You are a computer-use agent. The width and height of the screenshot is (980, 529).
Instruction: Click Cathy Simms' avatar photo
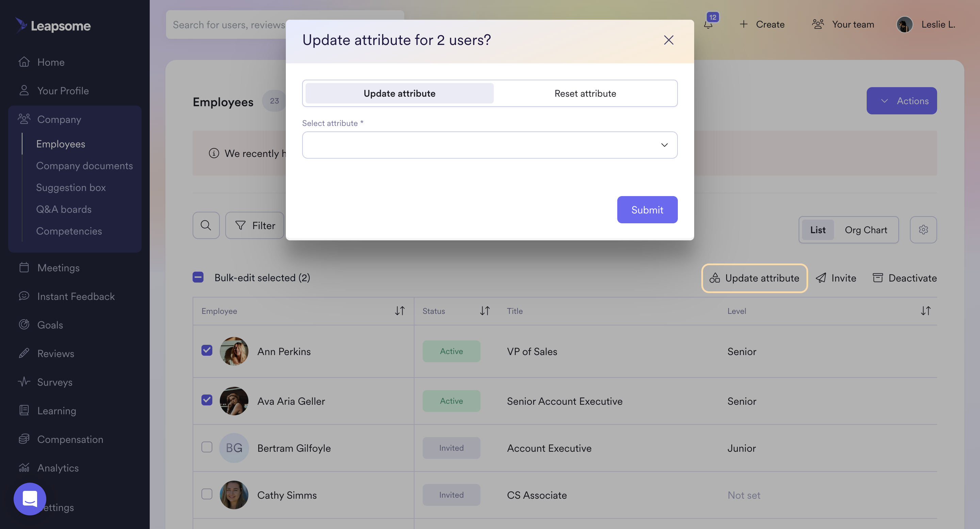pyautogui.click(x=233, y=495)
